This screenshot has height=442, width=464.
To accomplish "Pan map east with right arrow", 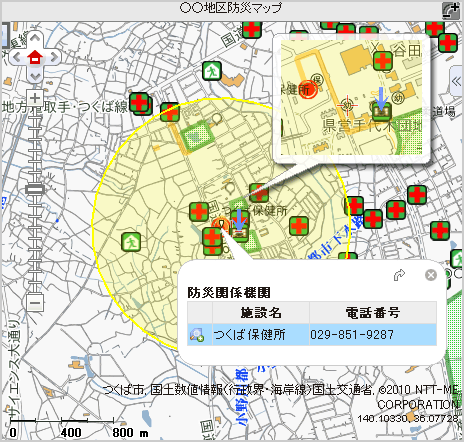I will click(54, 58).
